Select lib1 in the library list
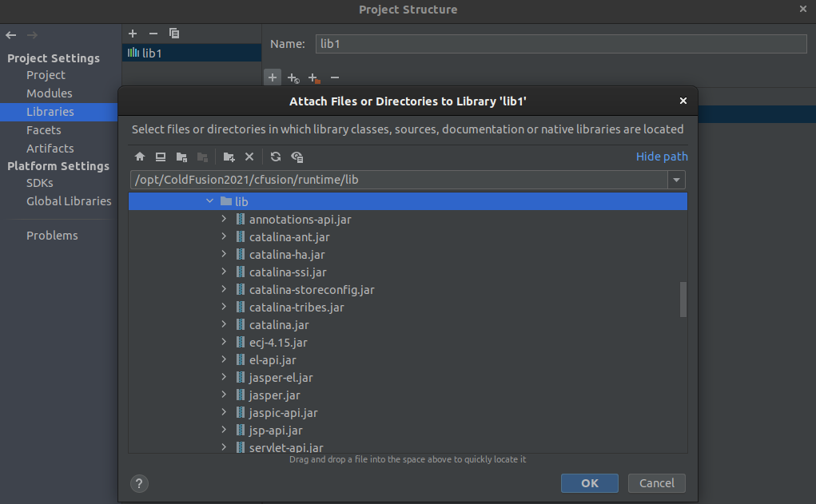816x504 pixels. tap(192, 53)
